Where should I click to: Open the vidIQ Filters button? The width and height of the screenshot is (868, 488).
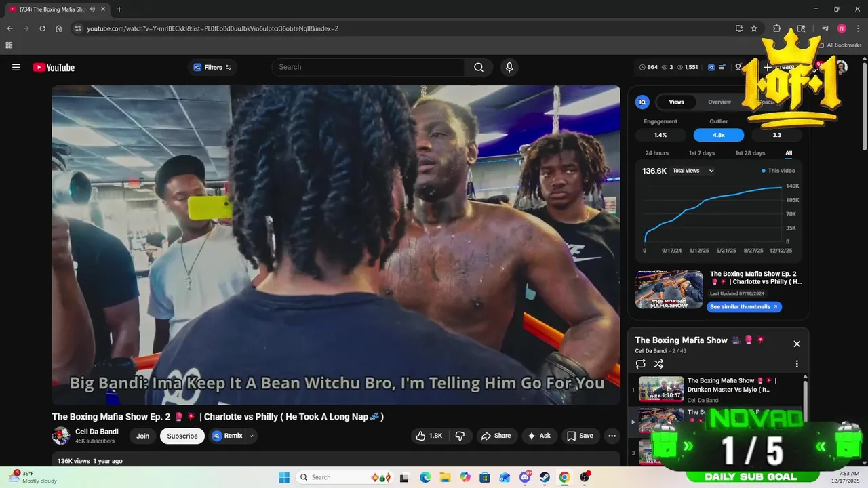(212, 67)
